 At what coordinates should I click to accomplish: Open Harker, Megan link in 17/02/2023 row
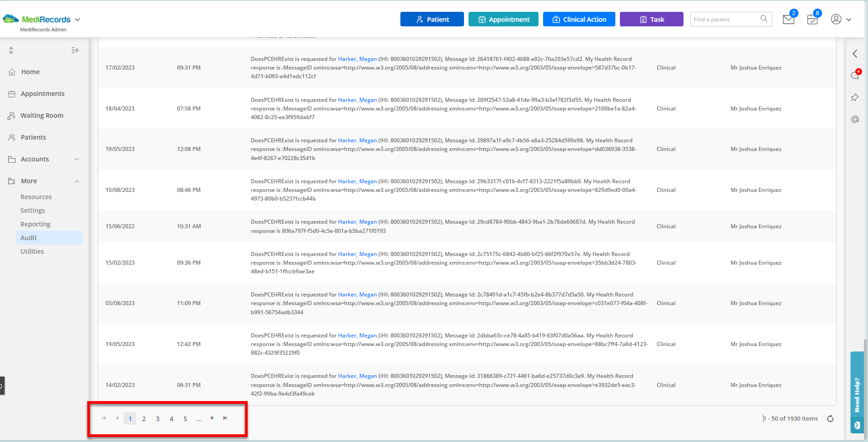[357, 59]
